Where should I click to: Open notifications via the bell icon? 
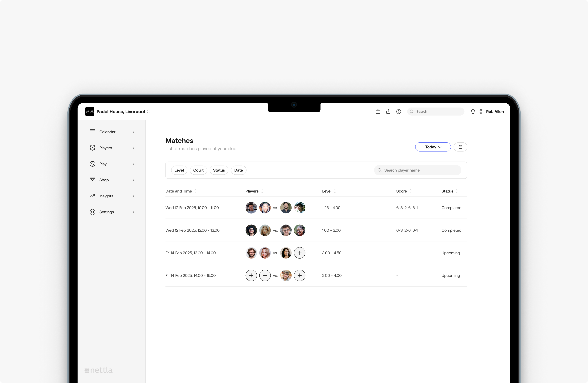point(473,111)
